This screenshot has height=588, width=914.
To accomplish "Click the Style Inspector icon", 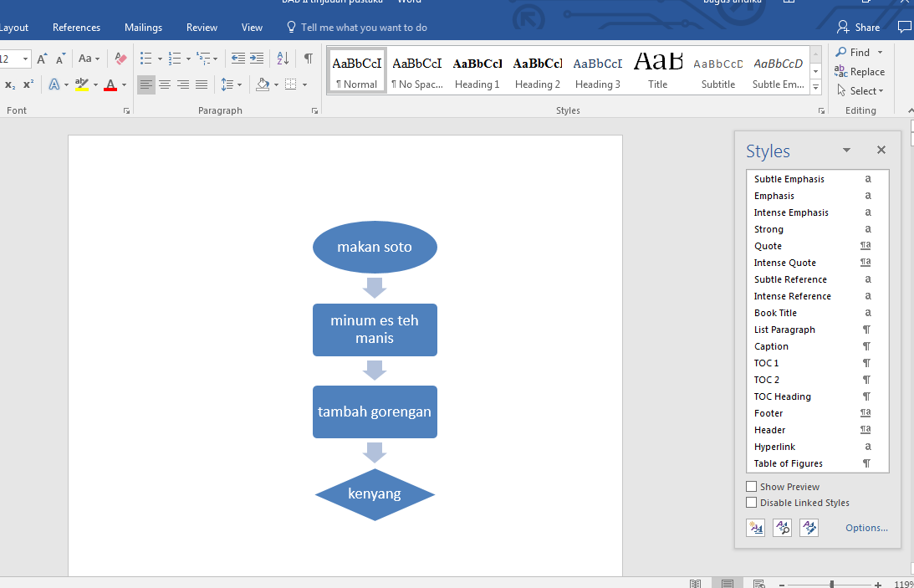I will (782, 527).
